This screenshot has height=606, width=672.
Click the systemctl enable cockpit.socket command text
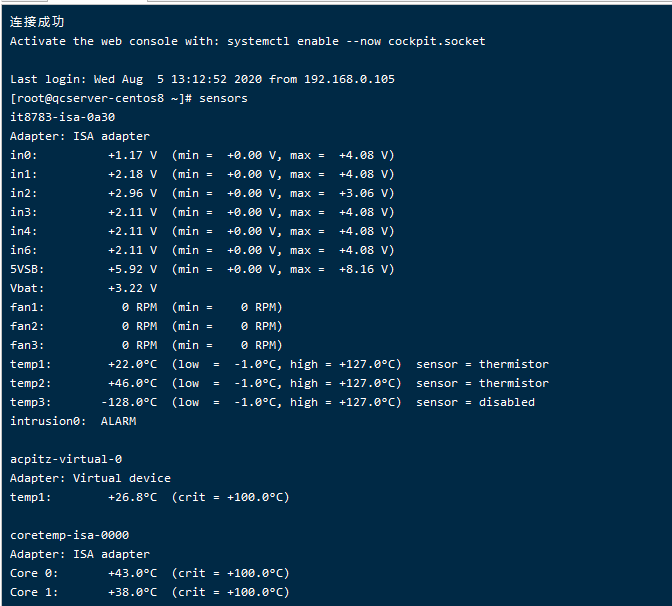[x=356, y=41]
